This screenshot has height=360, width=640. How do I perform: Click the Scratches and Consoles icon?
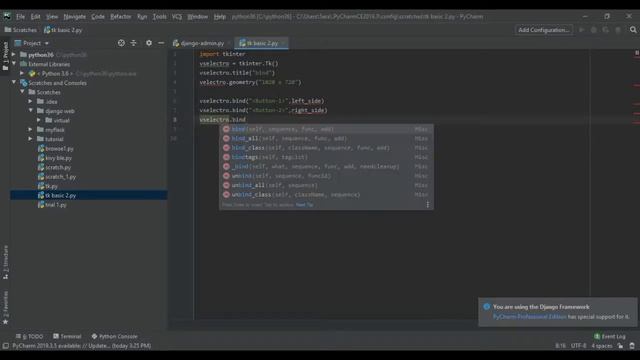pos(24,83)
